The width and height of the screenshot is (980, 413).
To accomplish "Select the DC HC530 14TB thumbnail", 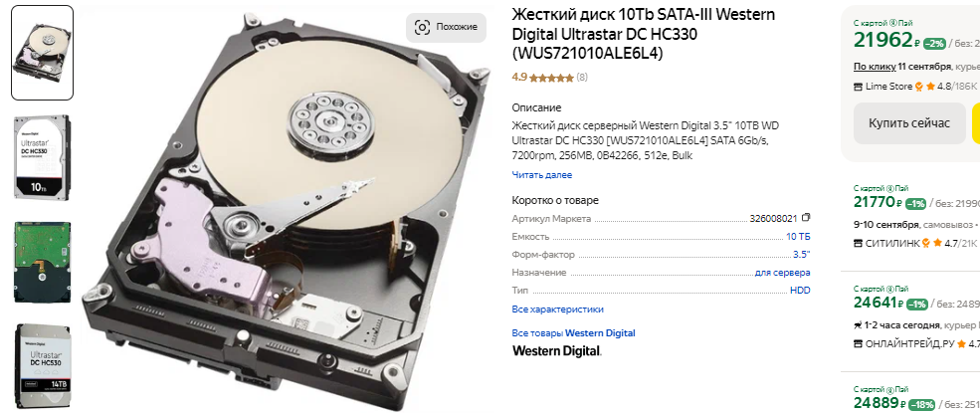I will 43,366.
